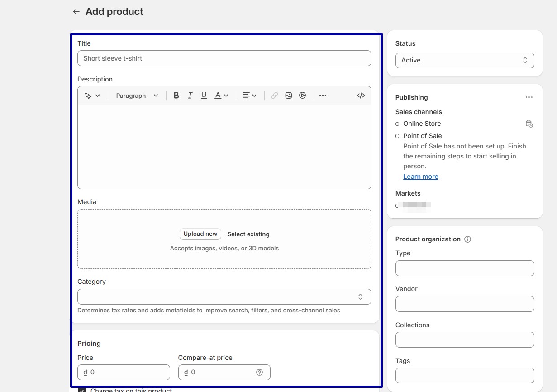Open the text color picker
The image size is (557, 392).
pyautogui.click(x=221, y=96)
